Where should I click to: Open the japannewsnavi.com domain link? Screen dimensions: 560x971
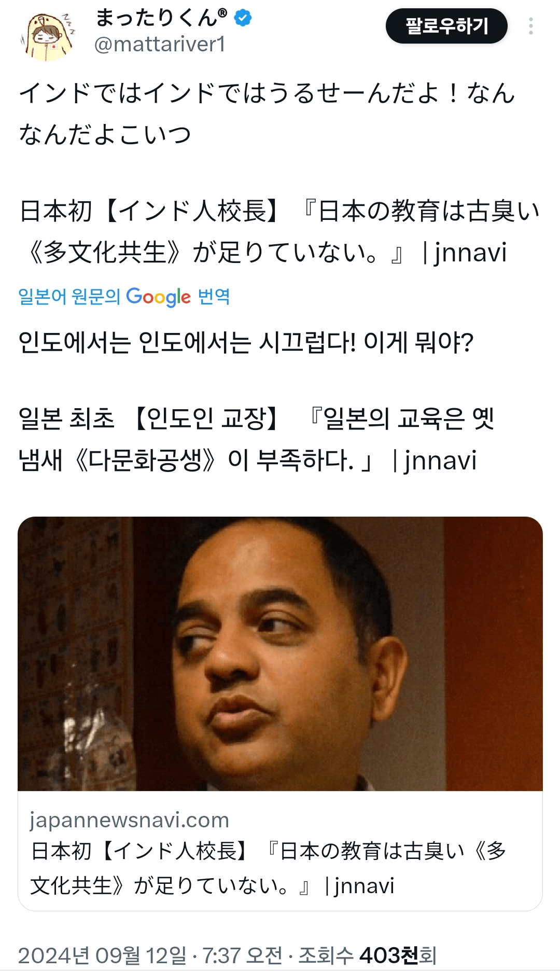click(129, 820)
